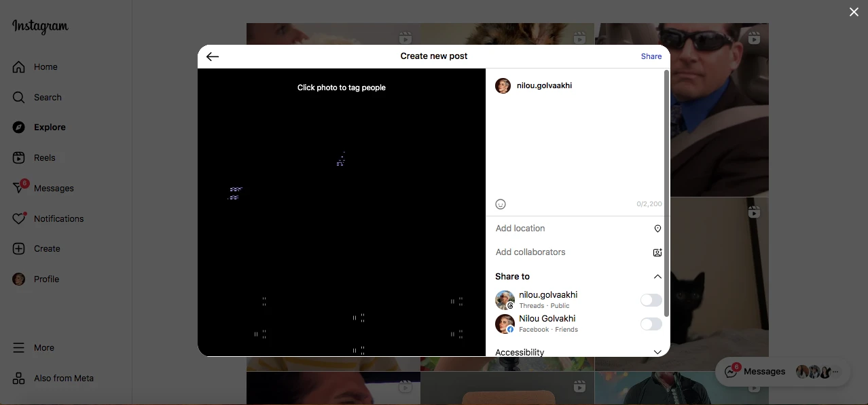Viewport: 868px width, 405px height.
Task: Click the Also from Meta icon
Action: pyautogui.click(x=19, y=379)
